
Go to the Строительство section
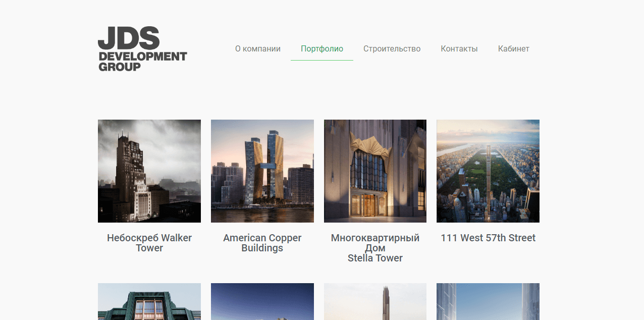pyautogui.click(x=392, y=49)
